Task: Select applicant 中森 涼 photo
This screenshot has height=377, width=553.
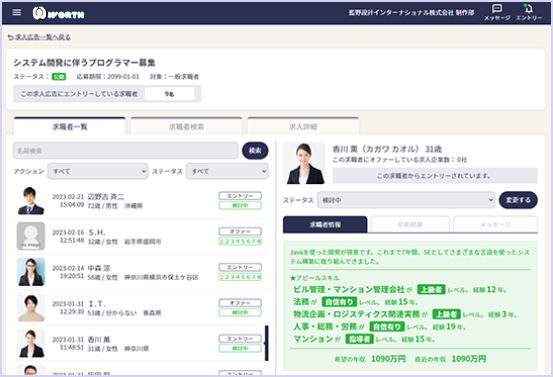Action: point(31,272)
